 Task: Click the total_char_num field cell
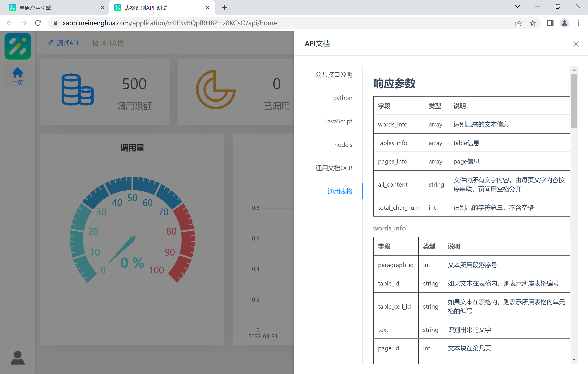(398, 207)
